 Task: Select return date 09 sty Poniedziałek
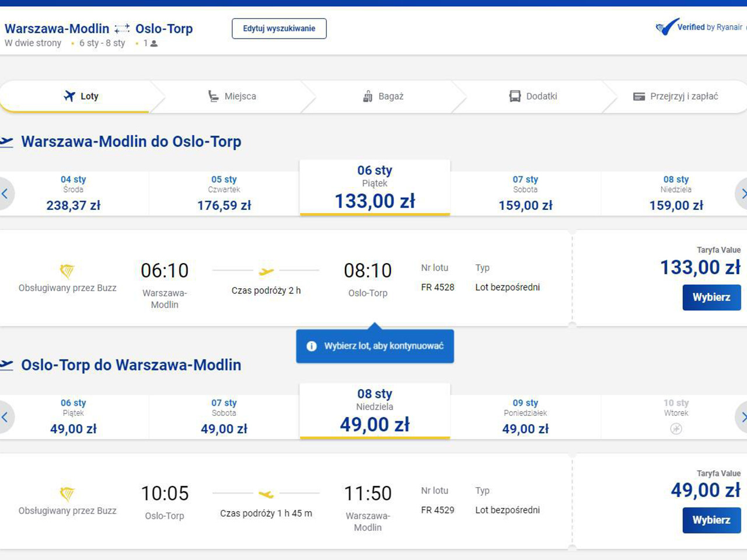click(x=525, y=416)
